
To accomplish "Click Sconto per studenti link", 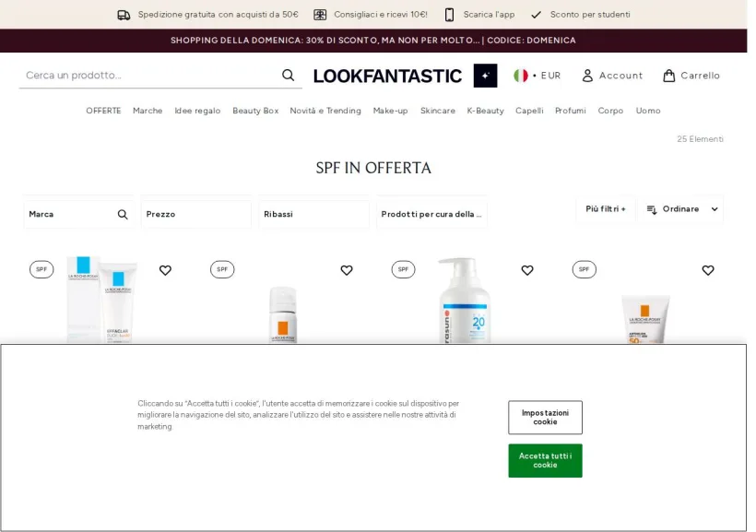I will tap(590, 15).
